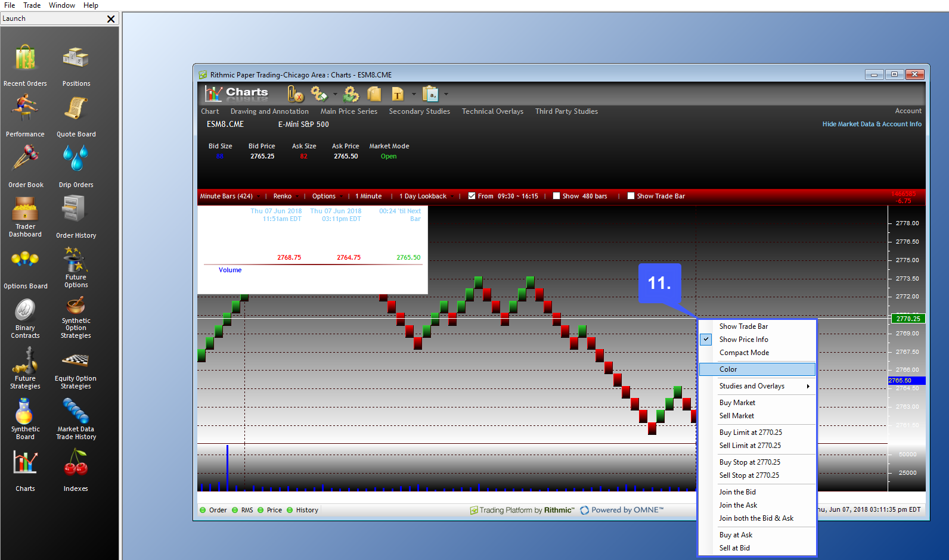The image size is (949, 560).
Task: Choose Sell at Bid menu entry
Action: [757, 548]
